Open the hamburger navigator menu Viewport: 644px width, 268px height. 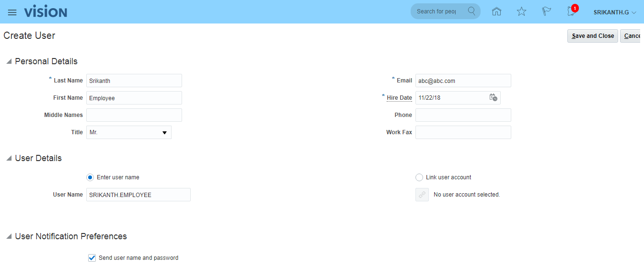pyautogui.click(x=12, y=12)
